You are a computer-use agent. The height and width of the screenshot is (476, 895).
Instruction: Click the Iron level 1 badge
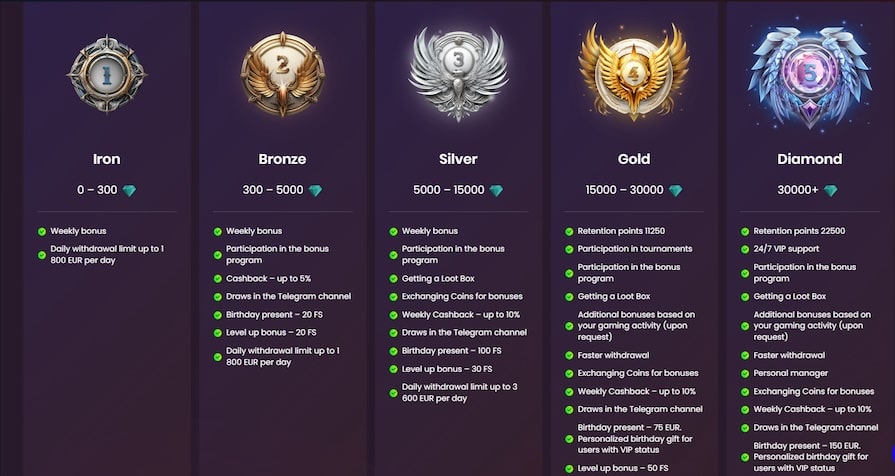click(x=107, y=74)
